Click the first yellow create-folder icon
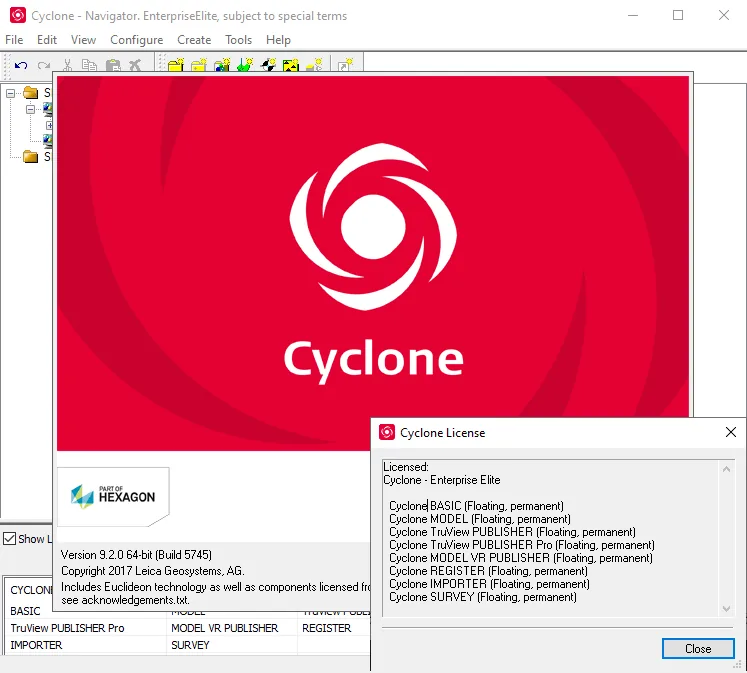This screenshot has height=673, width=747. 176,65
